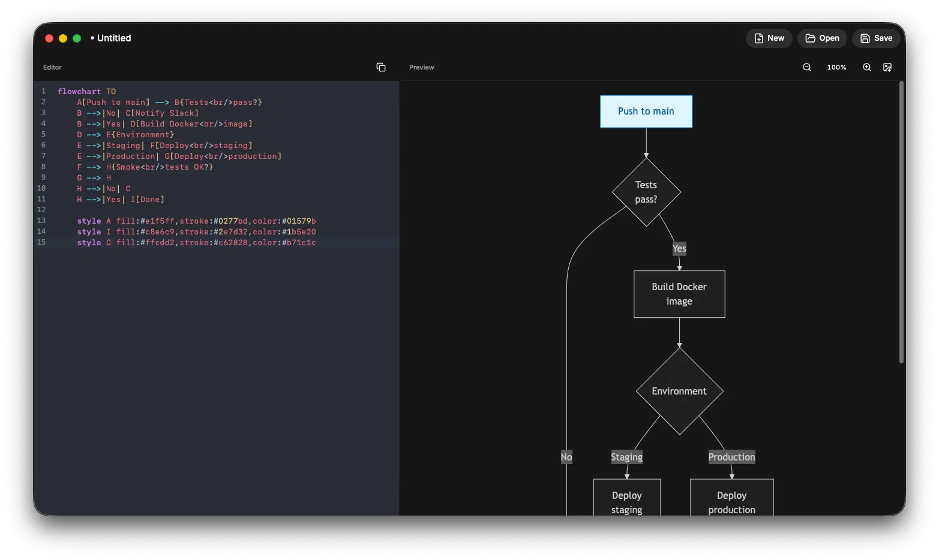Click the 'style A fill:#e1f5ff' code line
939x560 pixels.
click(x=196, y=221)
